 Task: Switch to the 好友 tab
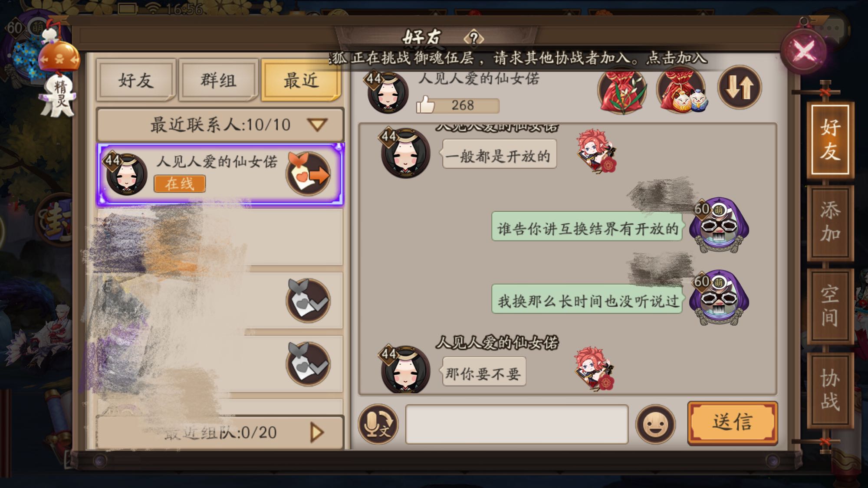(136, 81)
